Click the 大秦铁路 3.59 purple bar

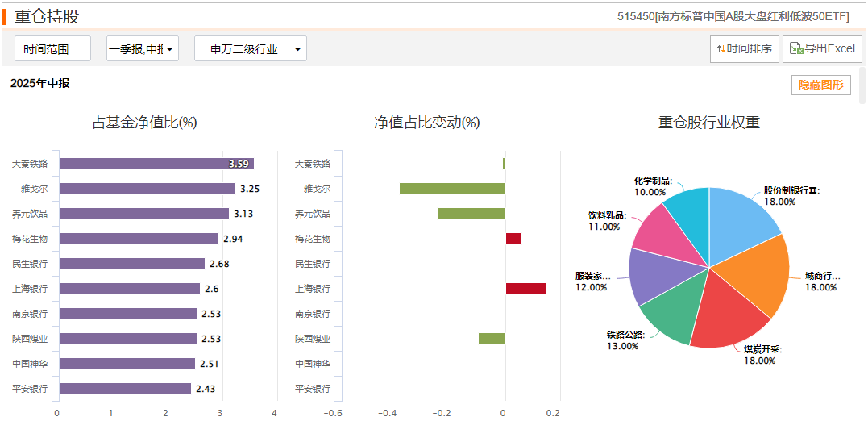pyautogui.click(x=156, y=164)
